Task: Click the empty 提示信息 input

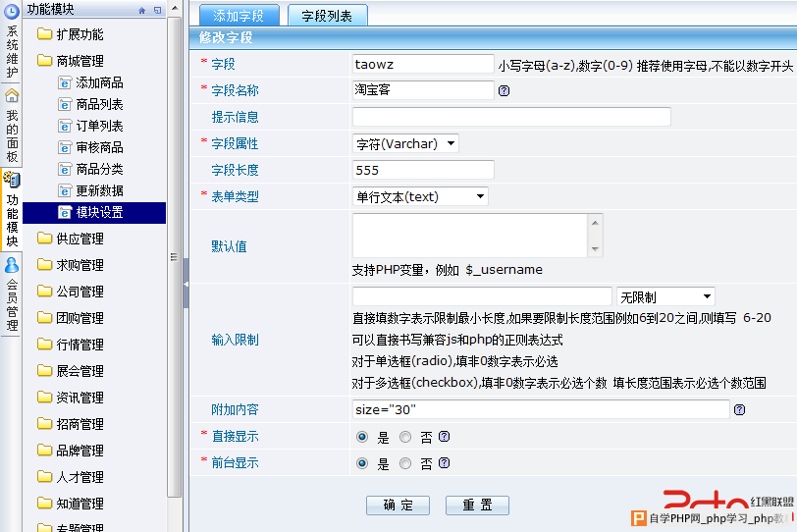Action: (511, 117)
